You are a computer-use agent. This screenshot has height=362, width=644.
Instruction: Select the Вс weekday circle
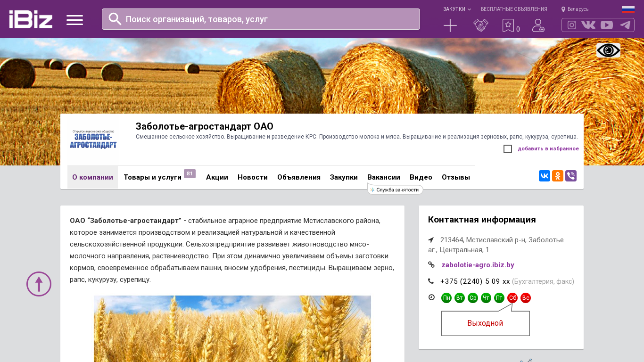pos(526,298)
